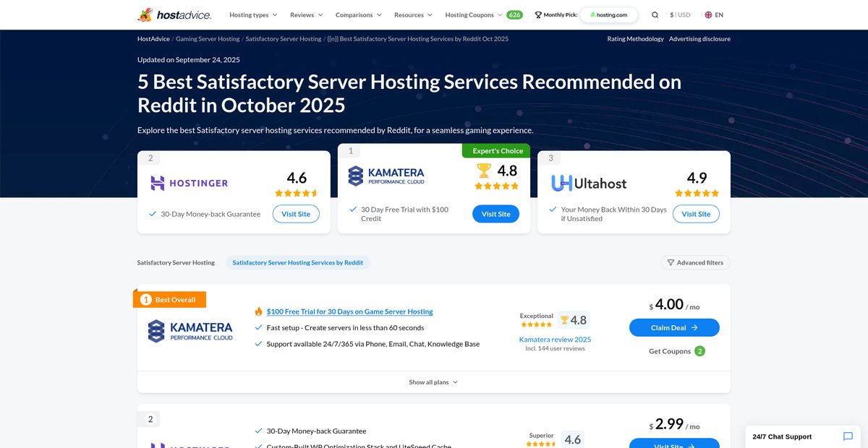Open Advertising disclosure link

tap(699, 39)
